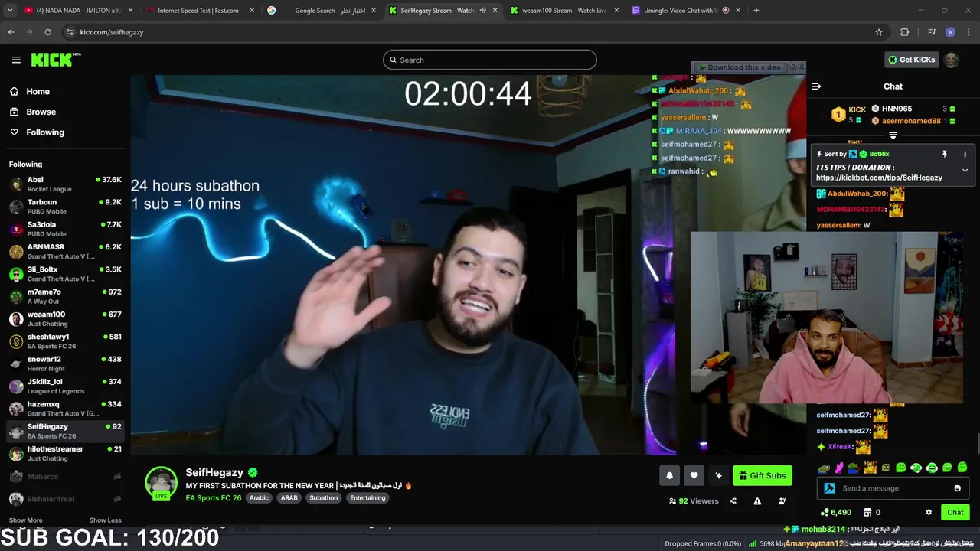Enable stream notifications with the bell icon
The width and height of the screenshot is (980, 551).
(x=669, y=475)
